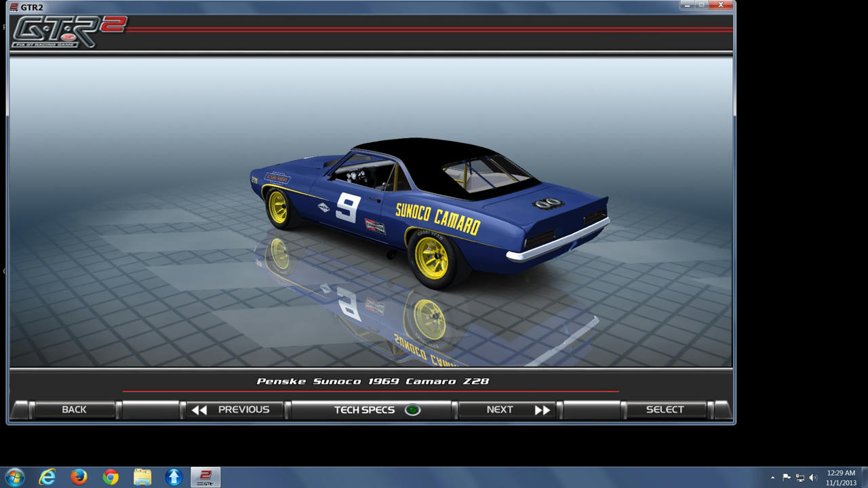The width and height of the screenshot is (868, 488).
Task: Open Action Center flag icon
Action: (787, 478)
